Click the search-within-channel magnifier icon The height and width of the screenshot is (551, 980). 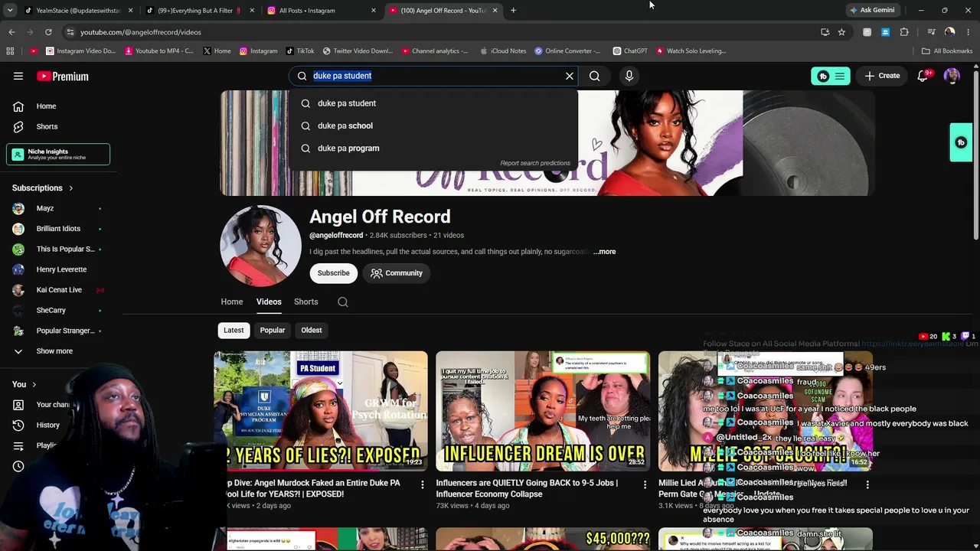tap(343, 302)
